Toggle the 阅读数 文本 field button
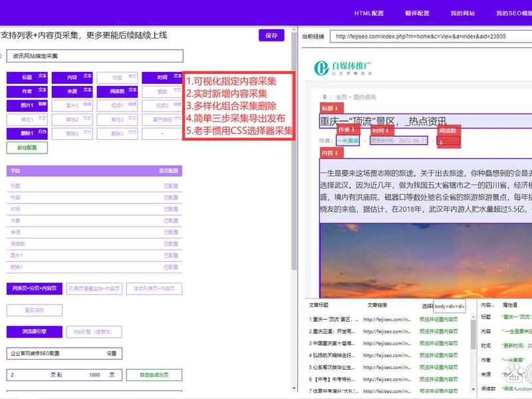 [x=117, y=91]
